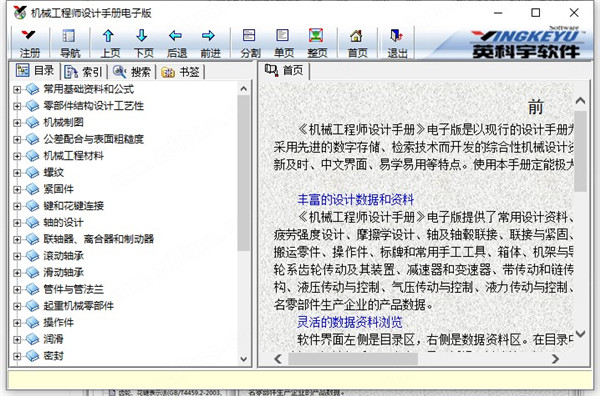
Task: Click the document pane scroll down arrow
Action: (580, 334)
